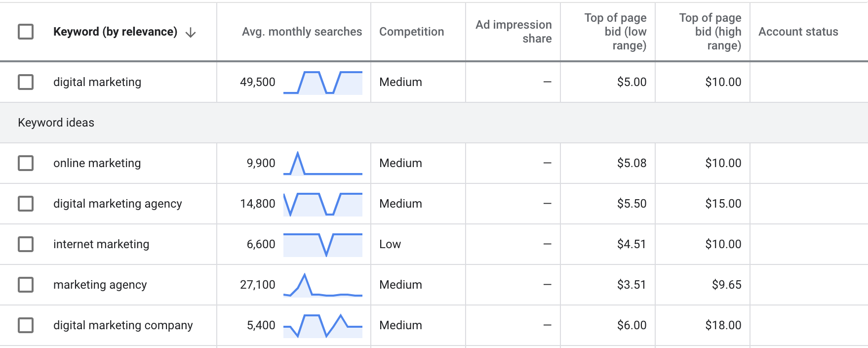Click the sort descending arrow beside Keyword
868x348 pixels.
(x=191, y=33)
